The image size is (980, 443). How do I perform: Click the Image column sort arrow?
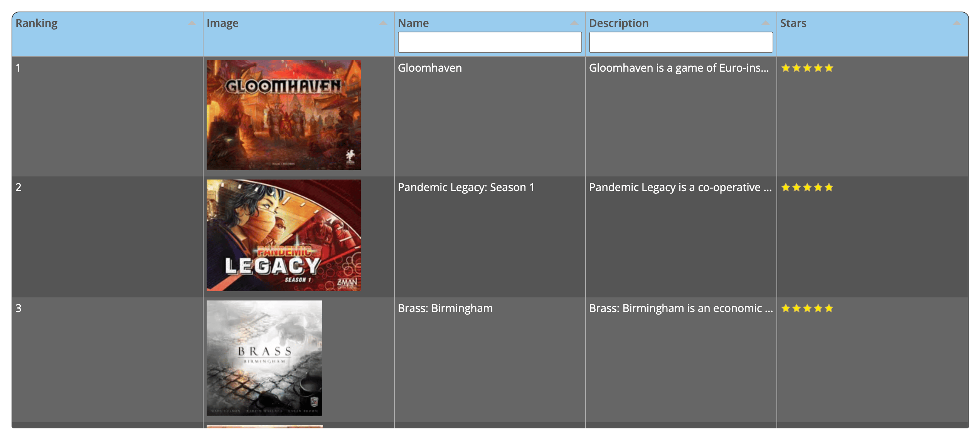click(x=383, y=23)
